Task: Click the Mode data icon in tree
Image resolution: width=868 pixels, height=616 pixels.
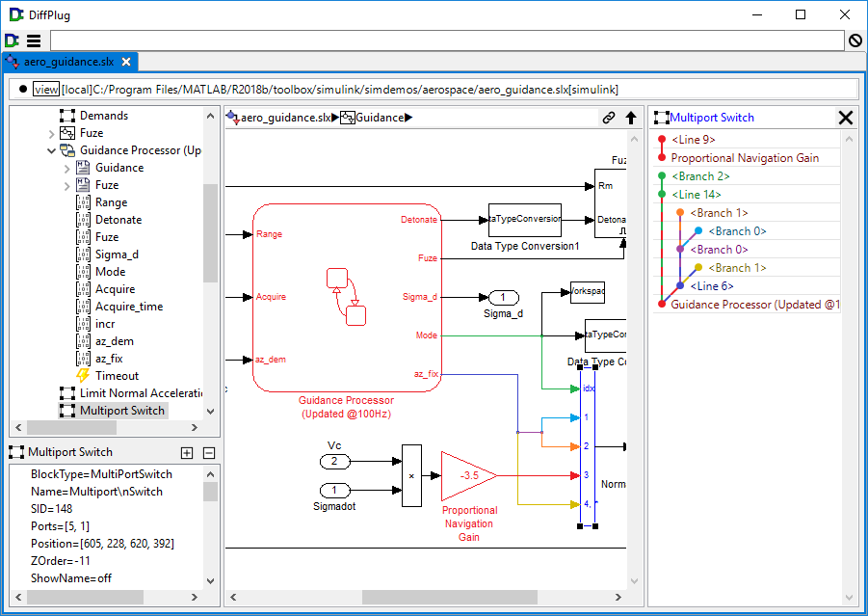Action: [x=83, y=272]
